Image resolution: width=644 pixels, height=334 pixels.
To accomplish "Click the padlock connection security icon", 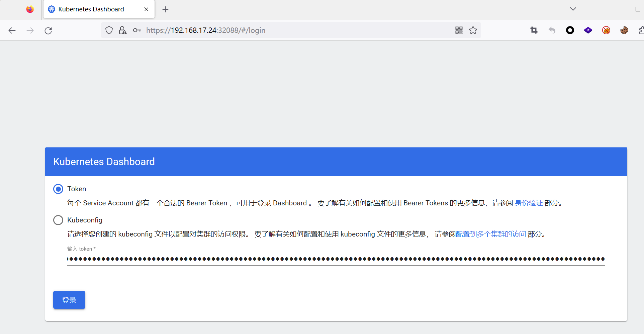I will tap(123, 30).
